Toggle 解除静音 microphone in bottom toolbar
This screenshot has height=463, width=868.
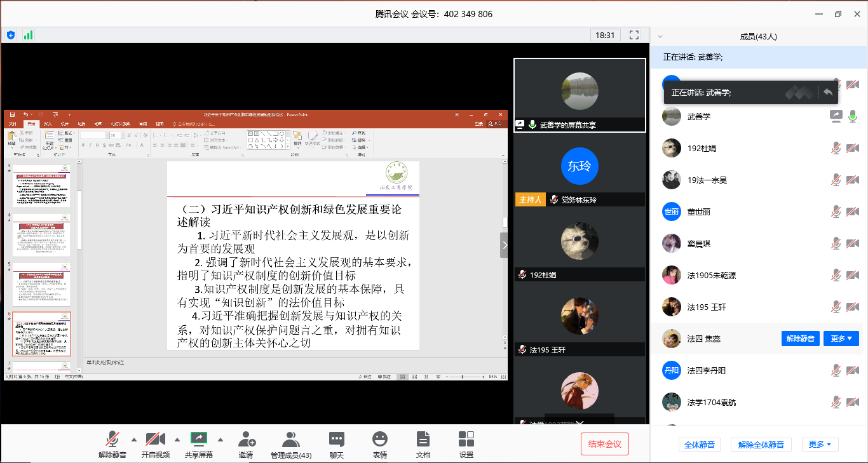click(112, 444)
